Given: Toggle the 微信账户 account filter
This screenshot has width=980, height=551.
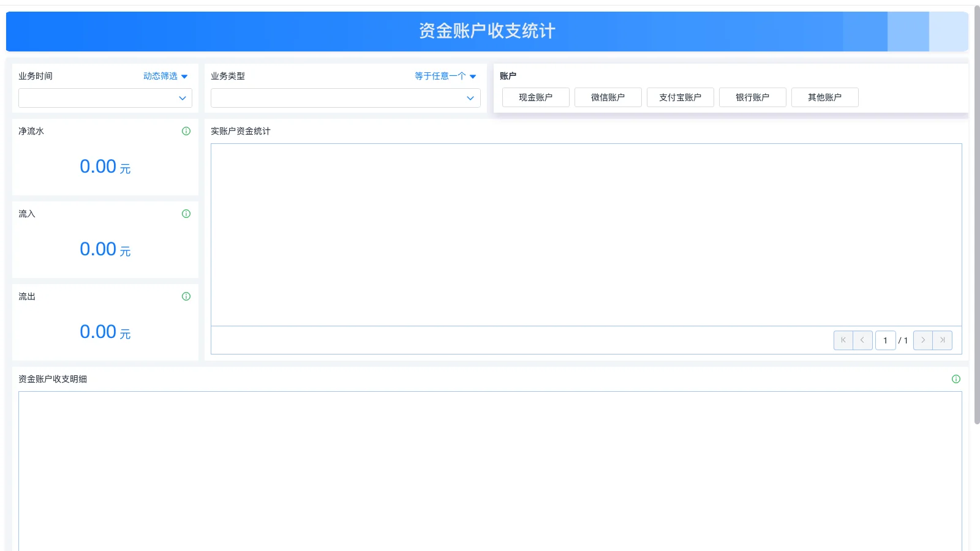Looking at the screenshot, I should point(608,97).
